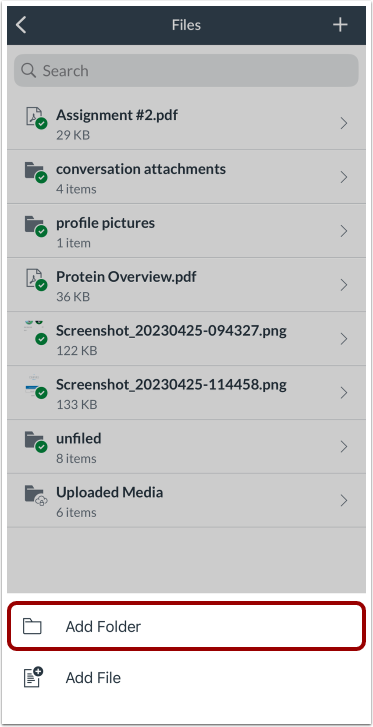Click the Uploaded Media folder icon
The height and width of the screenshot is (727, 373).
pyautogui.click(x=35, y=495)
